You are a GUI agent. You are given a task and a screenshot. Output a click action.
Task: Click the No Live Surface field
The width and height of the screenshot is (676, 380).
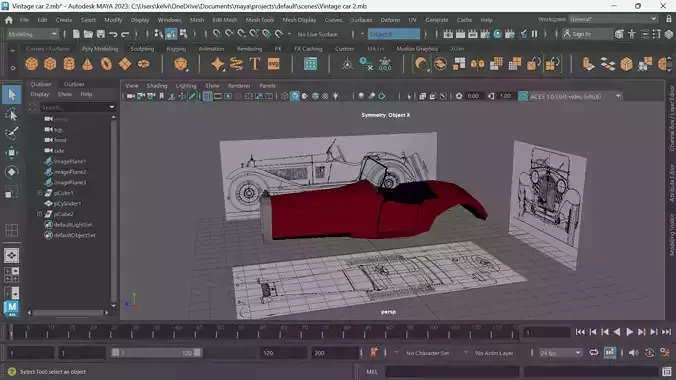pyautogui.click(x=318, y=34)
